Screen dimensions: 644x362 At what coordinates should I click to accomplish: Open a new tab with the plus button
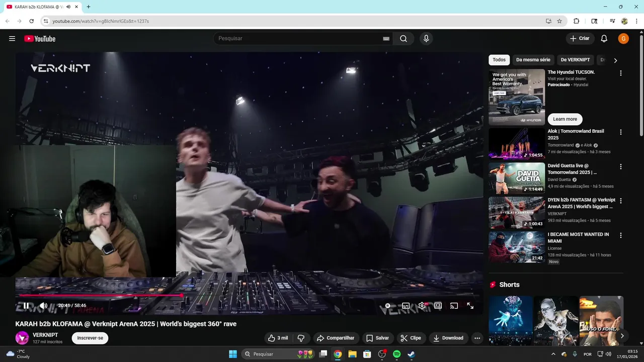coord(89,7)
